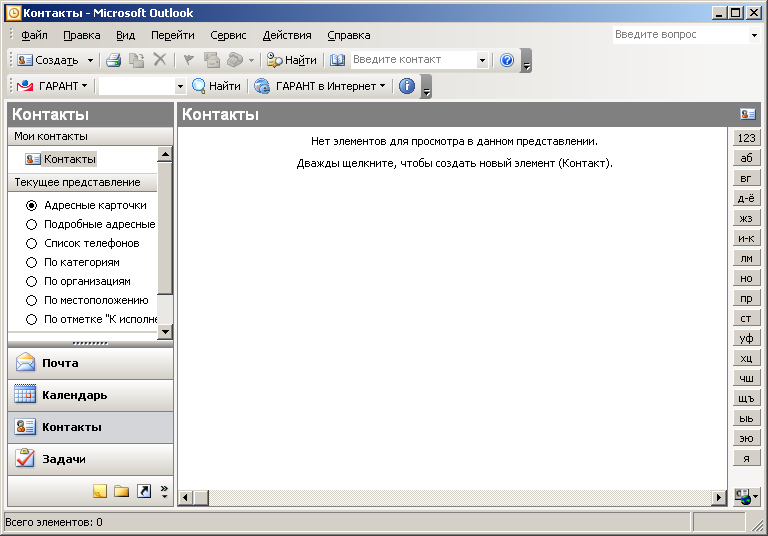The width and height of the screenshot is (768, 536).
Task: Select the Список телефонов view
Action: click(82, 244)
